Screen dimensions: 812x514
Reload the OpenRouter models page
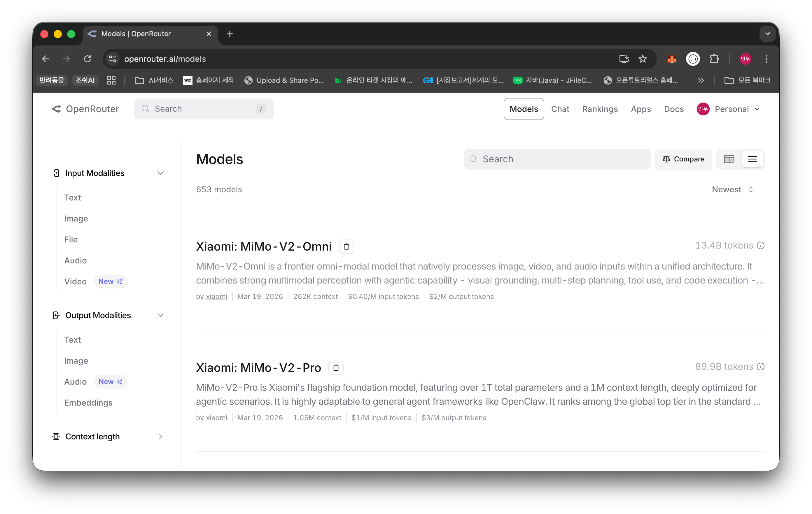pos(88,59)
